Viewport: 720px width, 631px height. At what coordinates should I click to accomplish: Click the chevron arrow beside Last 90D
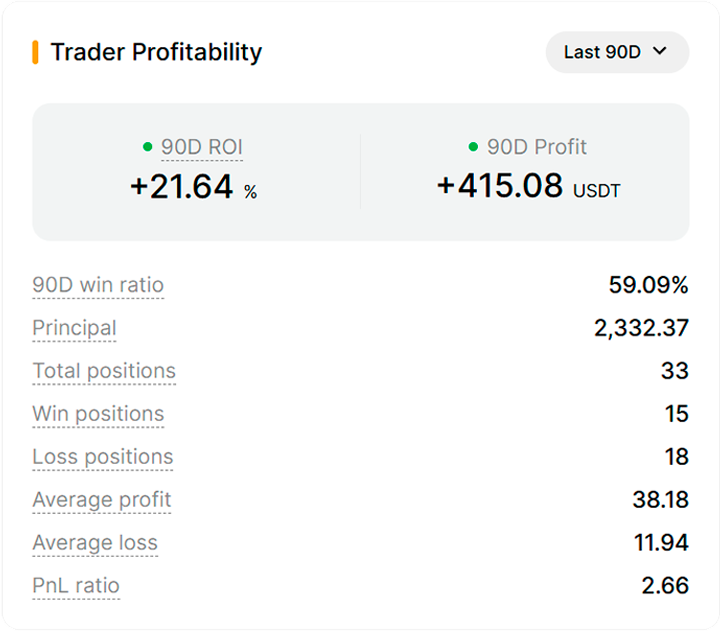coord(660,51)
